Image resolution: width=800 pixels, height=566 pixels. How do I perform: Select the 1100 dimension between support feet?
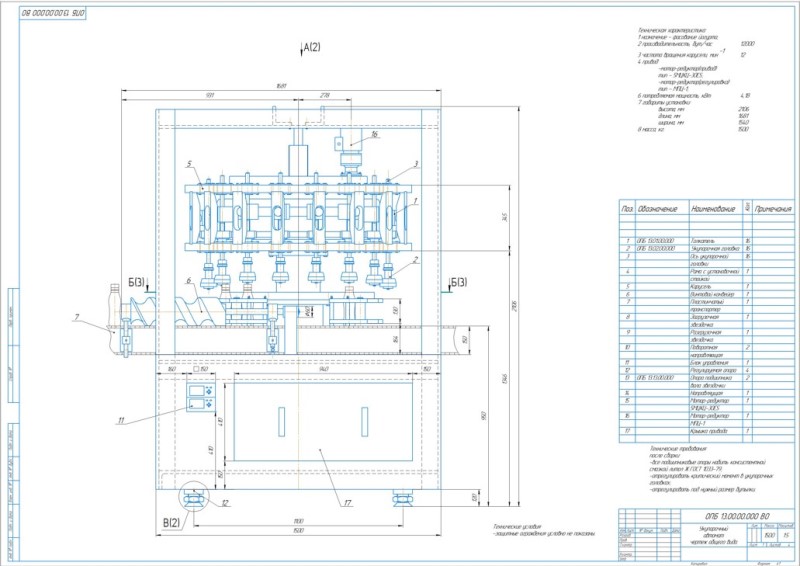tap(298, 521)
